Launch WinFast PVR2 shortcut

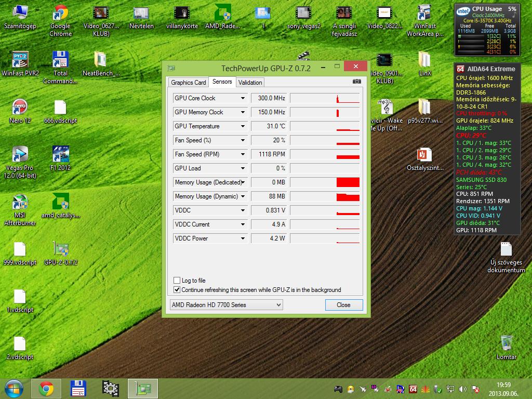click(x=20, y=64)
